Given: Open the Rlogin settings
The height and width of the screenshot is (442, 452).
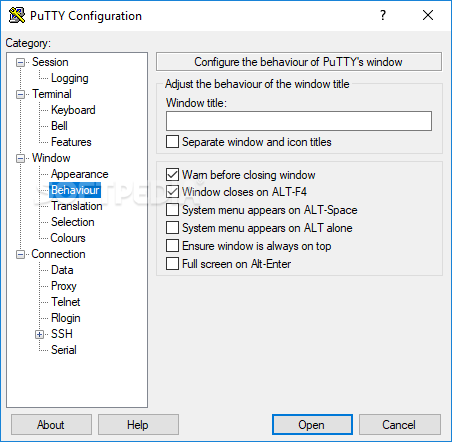Looking at the screenshot, I should pos(66,318).
